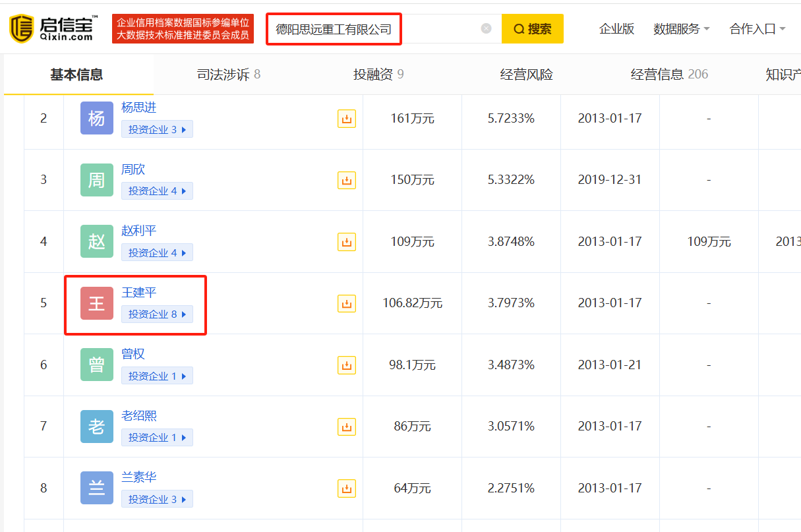Switch to the 司法涉诉 tab
This screenshot has width=801, height=532.
[x=229, y=74]
